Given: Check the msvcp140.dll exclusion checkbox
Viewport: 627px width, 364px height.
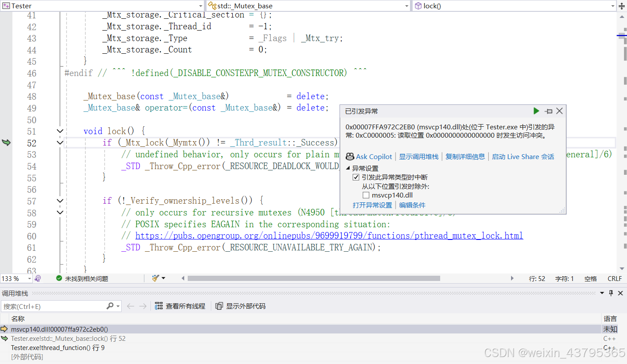Looking at the screenshot, I should (x=366, y=195).
